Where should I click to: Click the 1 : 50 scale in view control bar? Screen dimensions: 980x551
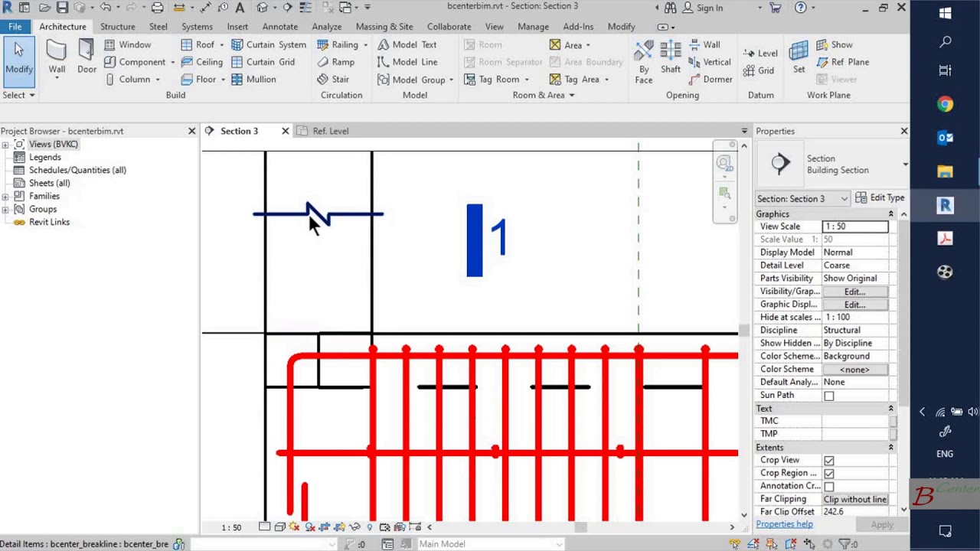[231, 527]
